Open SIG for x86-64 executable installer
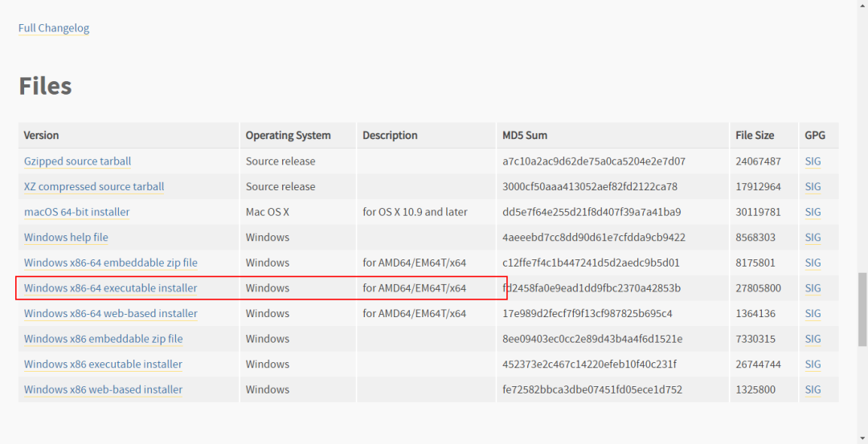Viewport: 868px width, 444px height. [x=813, y=288]
